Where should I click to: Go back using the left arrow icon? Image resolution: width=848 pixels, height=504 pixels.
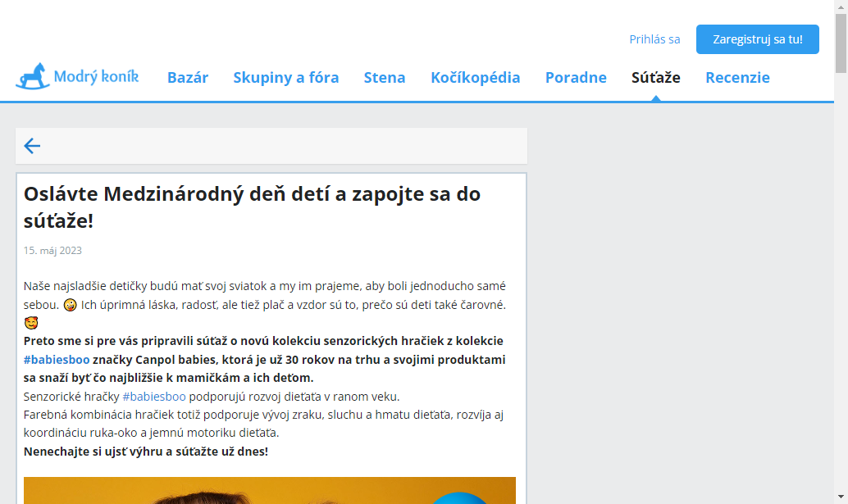tap(32, 146)
